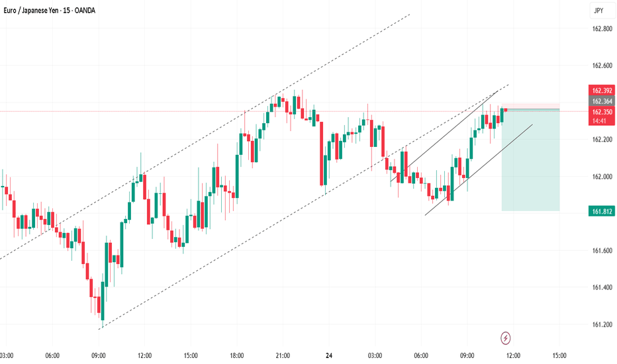Click the 12:00 label on time axis
The height and width of the screenshot is (364, 617).
513,355
